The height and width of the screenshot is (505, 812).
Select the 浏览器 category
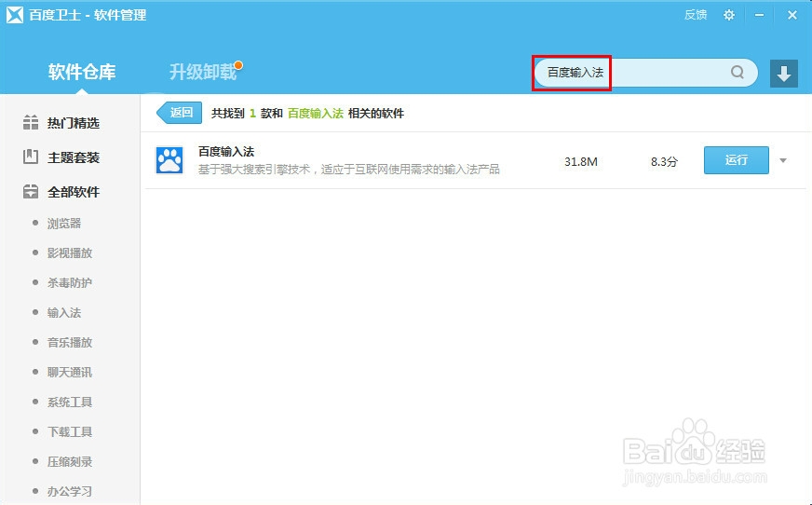[64, 224]
